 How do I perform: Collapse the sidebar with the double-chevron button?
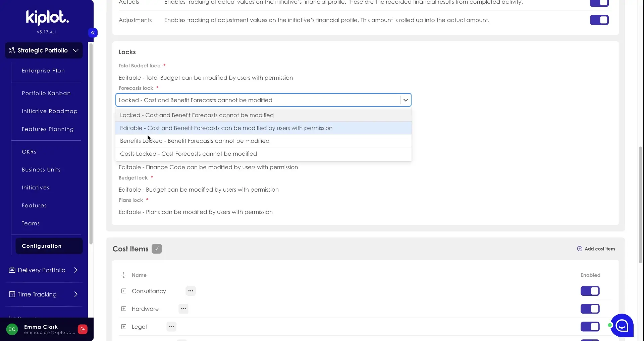tap(93, 33)
